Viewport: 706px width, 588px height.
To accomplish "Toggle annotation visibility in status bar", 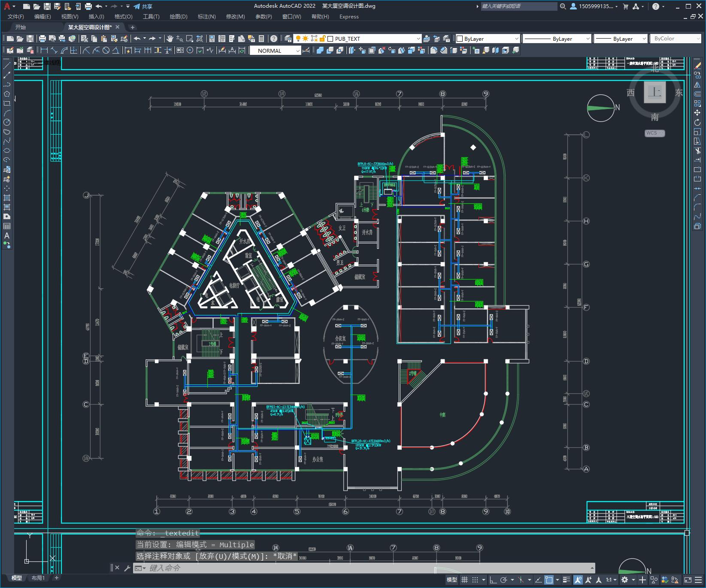I will coord(578,580).
